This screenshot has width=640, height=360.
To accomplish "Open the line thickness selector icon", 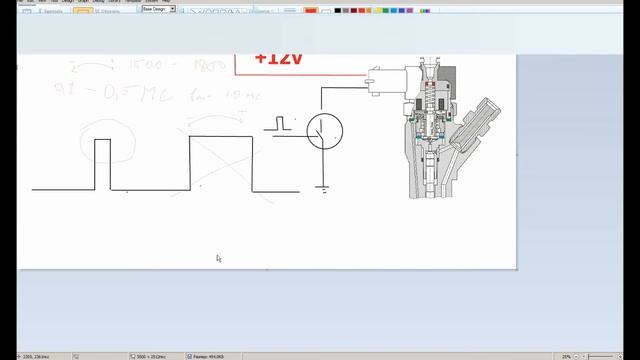I will (290, 10).
